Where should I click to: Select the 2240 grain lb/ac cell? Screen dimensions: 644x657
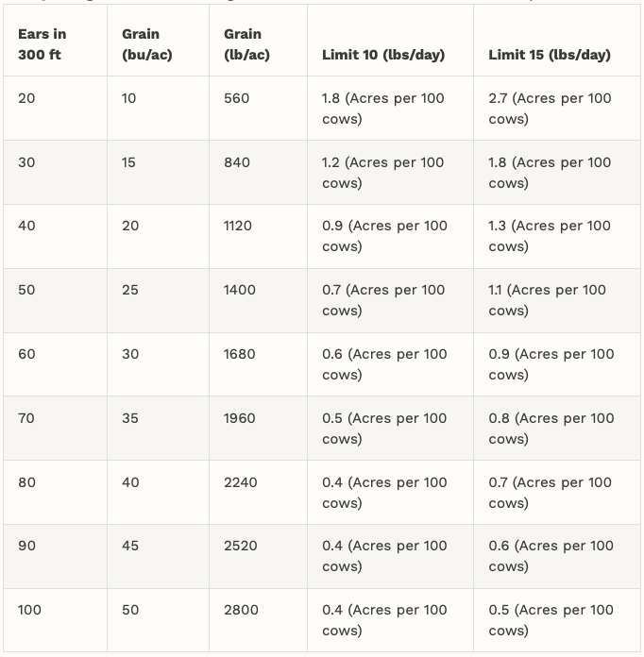(241, 482)
